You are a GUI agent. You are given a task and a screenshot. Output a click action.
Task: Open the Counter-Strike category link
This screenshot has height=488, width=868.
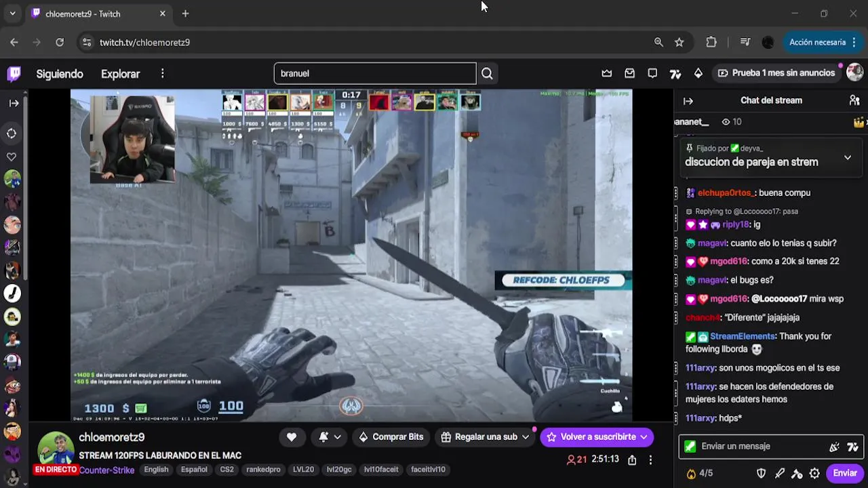pos(106,470)
